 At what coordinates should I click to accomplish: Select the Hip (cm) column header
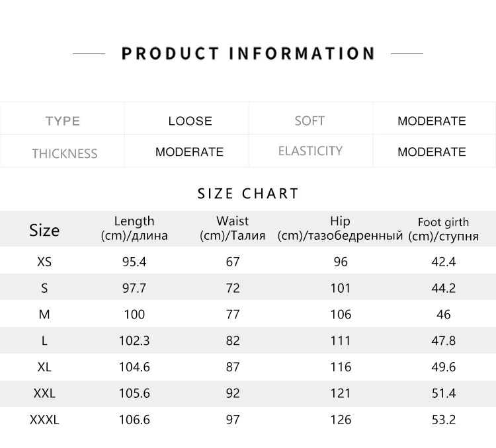pyautogui.click(x=341, y=228)
